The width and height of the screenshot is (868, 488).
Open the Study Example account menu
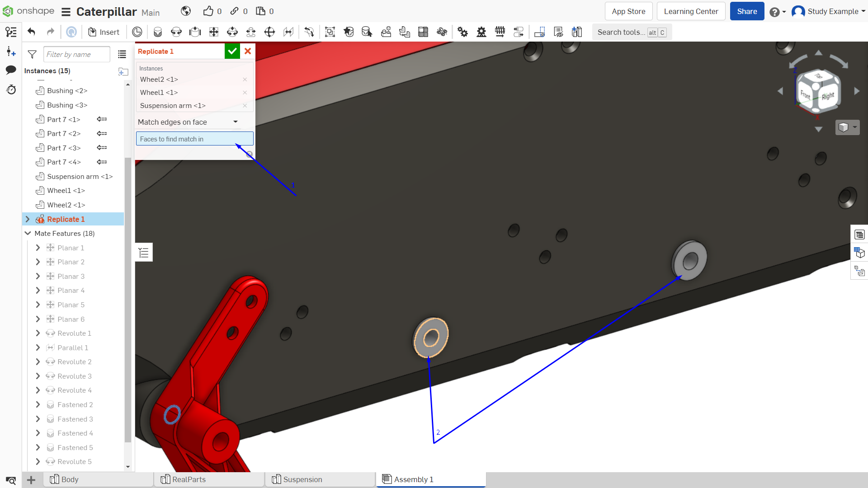[829, 12]
